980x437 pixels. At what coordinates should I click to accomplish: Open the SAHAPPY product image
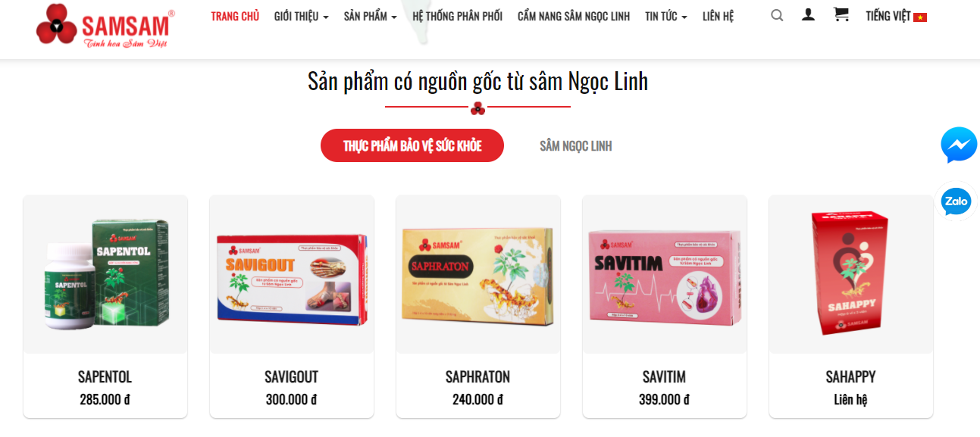pos(851,274)
